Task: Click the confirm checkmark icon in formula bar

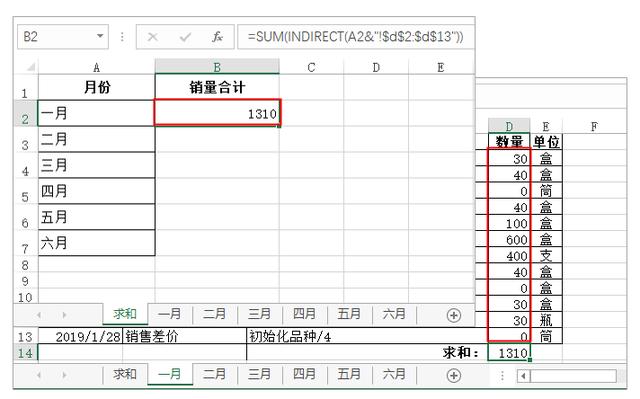Action: 185,37
